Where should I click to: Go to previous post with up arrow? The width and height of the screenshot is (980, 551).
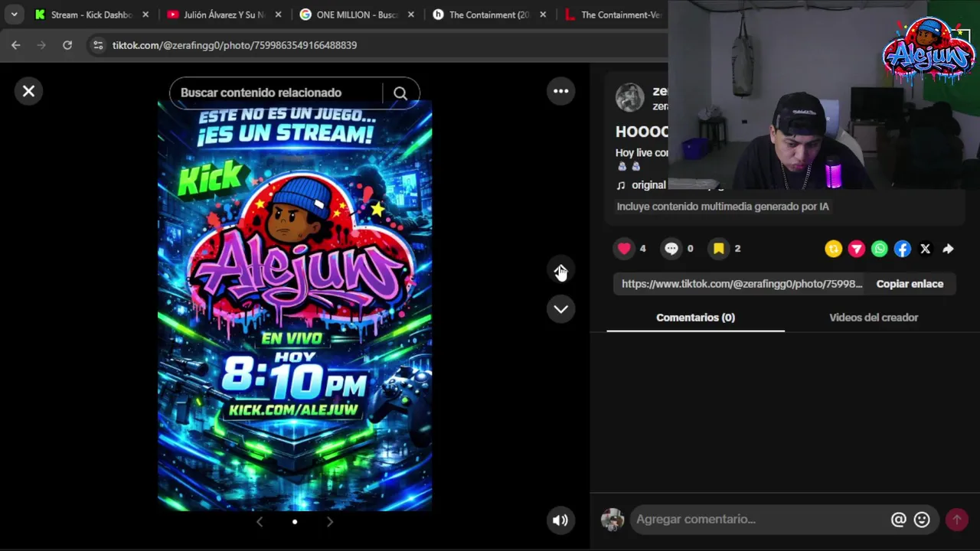coord(561,271)
